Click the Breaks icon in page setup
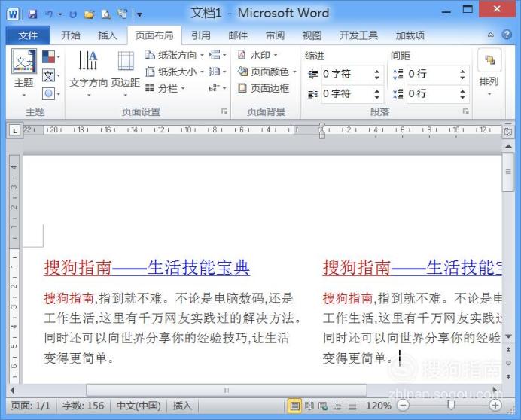Screen dimensions: 521x420 pyautogui.click(x=218, y=55)
